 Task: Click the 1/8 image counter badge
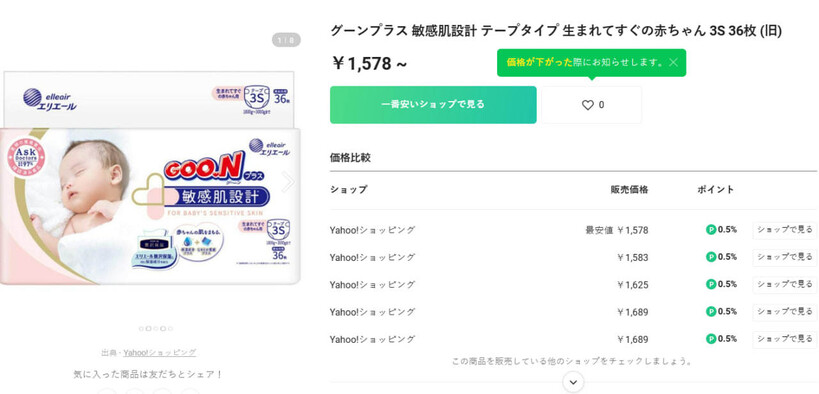[x=286, y=40]
